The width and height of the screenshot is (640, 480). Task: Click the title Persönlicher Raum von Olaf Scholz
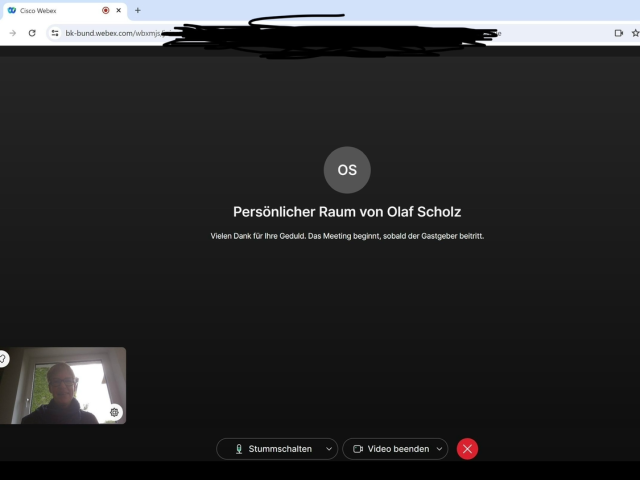[347, 212]
